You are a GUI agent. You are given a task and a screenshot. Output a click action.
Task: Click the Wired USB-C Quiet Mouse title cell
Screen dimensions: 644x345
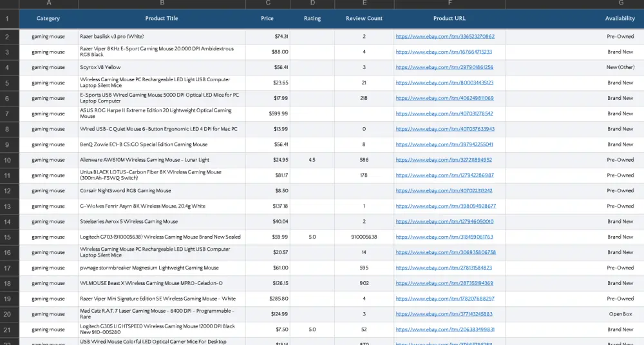pyautogui.click(x=162, y=129)
